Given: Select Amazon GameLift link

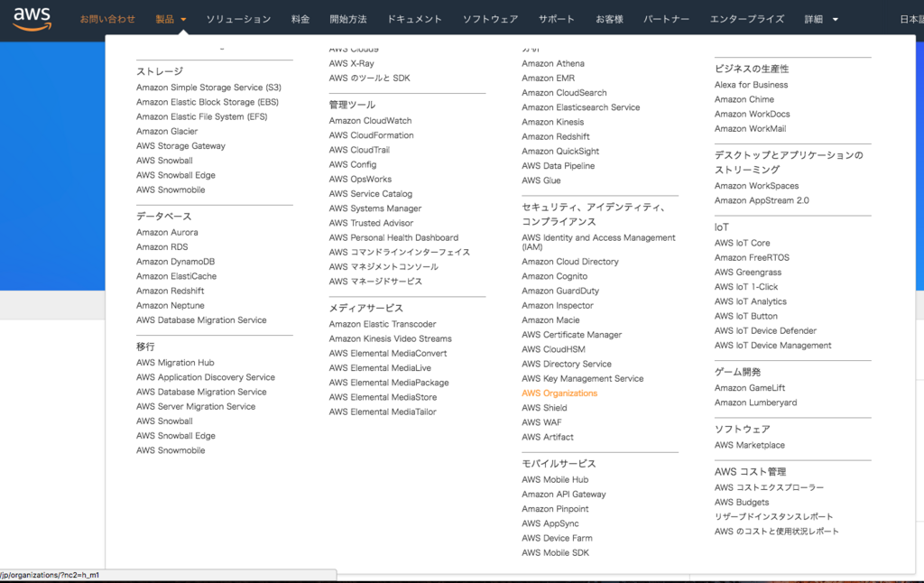Looking at the screenshot, I should 750,388.
